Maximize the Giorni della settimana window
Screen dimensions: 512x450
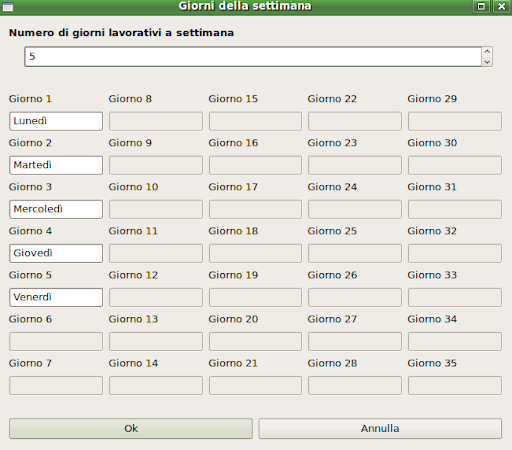[x=481, y=6]
